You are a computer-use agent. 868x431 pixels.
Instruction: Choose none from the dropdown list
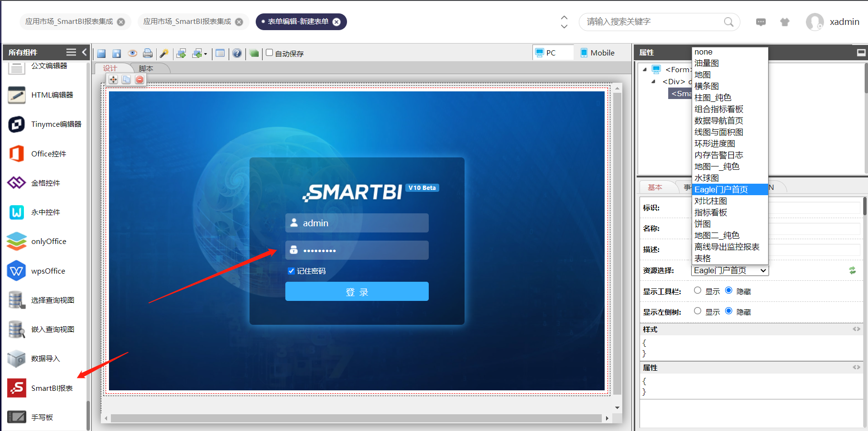(x=730, y=52)
